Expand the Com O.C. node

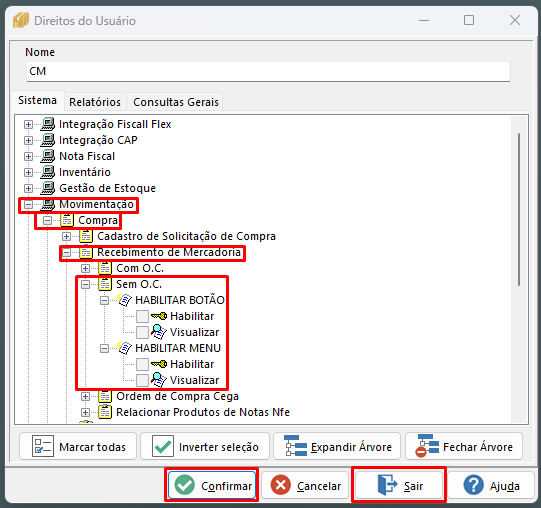point(86,268)
